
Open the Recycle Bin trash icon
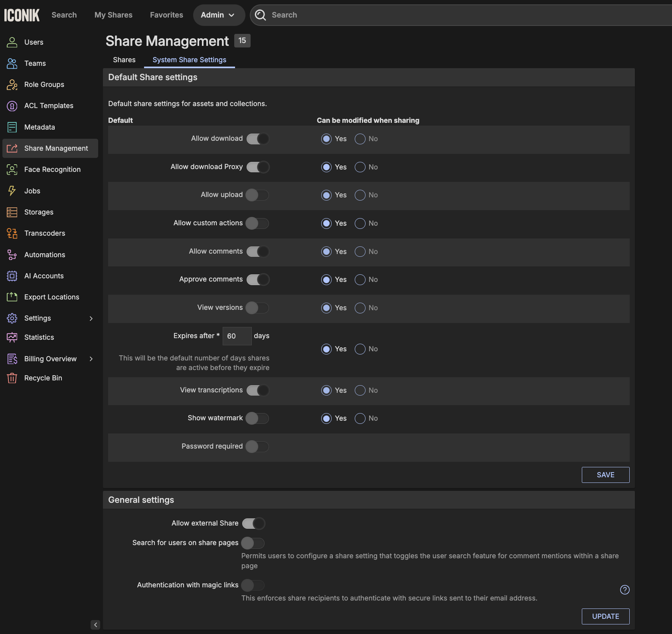pyautogui.click(x=12, y=378)
